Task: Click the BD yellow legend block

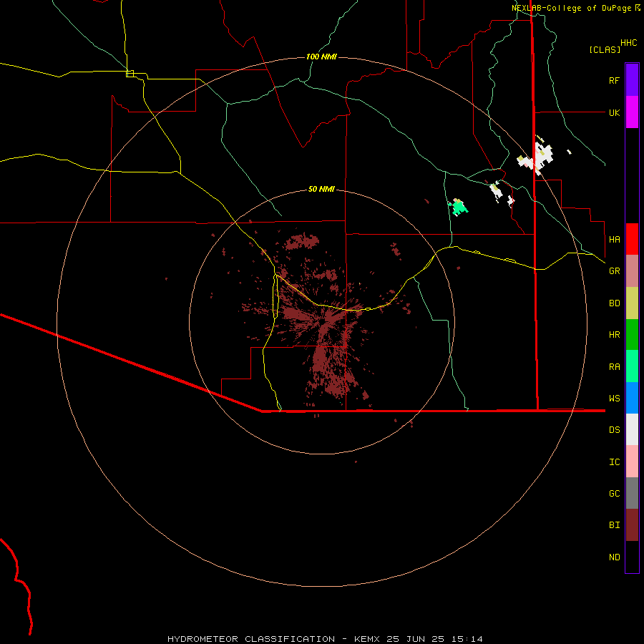Action: point(632,303)
